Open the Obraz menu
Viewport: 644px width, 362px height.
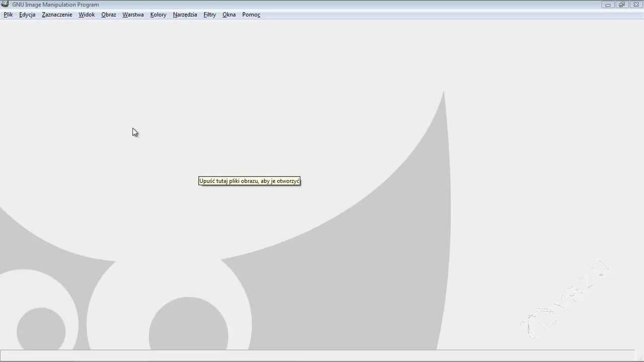click(x=109, y=15)
